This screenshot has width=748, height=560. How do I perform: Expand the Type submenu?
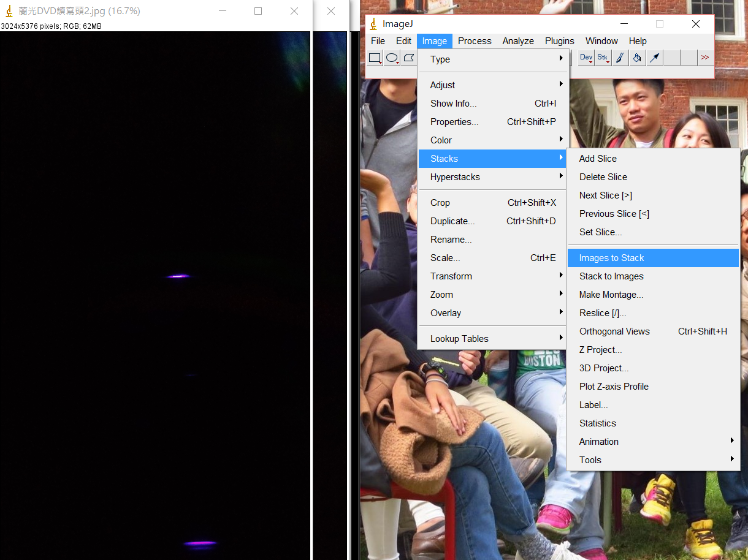[x=494, y=59]
